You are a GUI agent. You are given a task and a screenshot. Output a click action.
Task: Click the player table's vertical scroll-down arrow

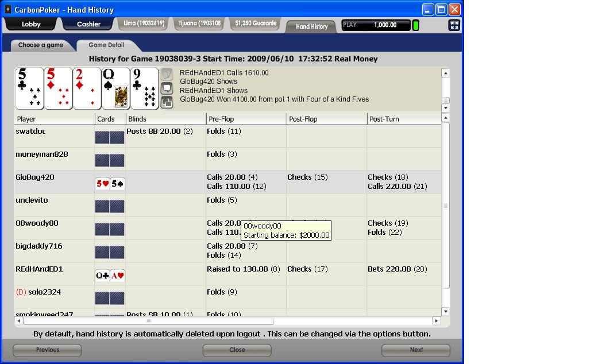coord(445,311)
